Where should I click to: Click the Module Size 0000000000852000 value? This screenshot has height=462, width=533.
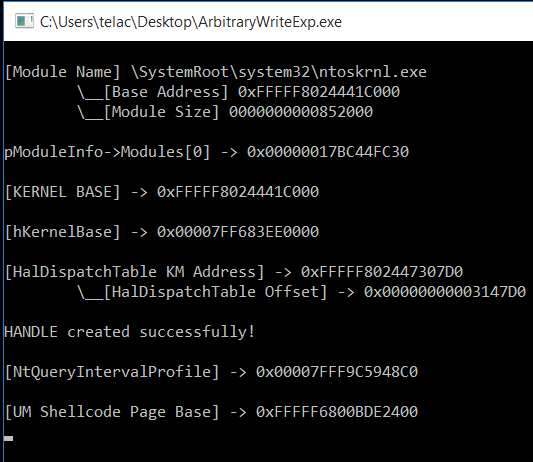(301, 112)
